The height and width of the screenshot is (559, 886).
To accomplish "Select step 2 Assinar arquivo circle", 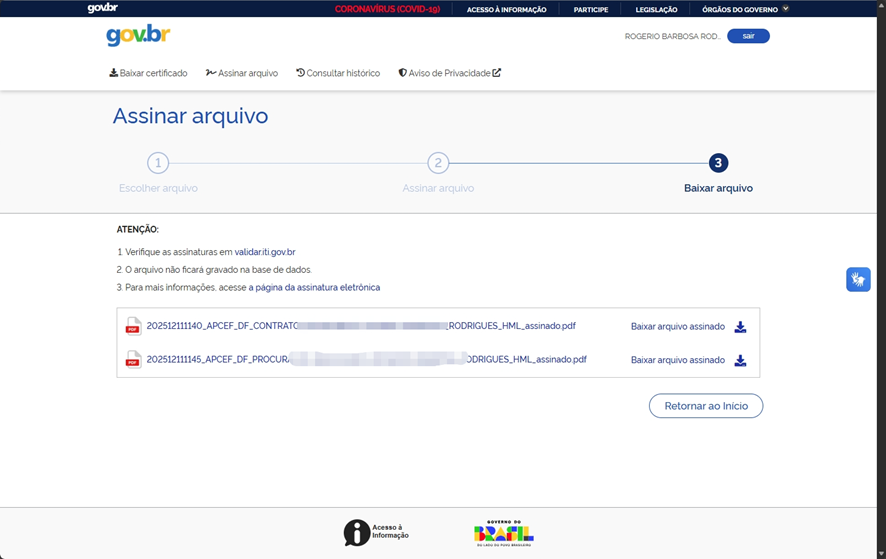I will [x=438, y=163].
